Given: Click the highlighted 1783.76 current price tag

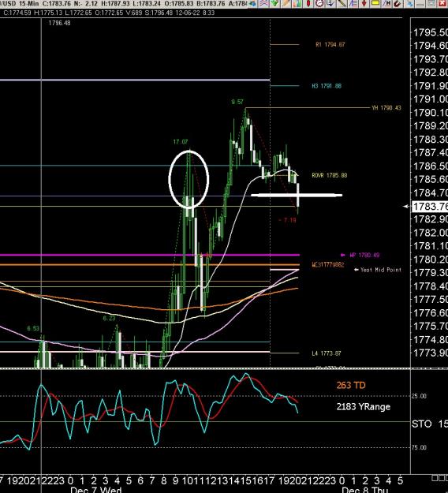Looking at the screenshot, I should click(429, 207).
